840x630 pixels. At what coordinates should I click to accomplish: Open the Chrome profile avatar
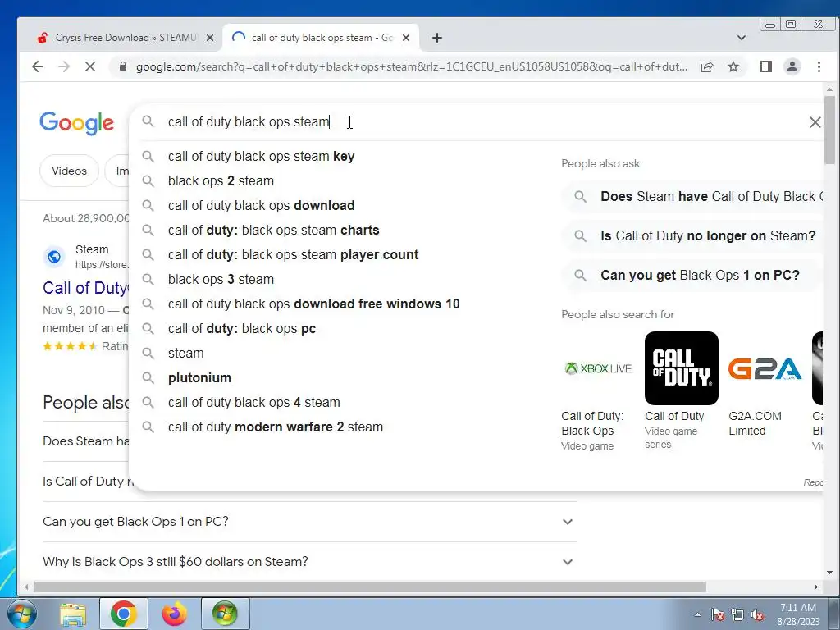coord(792,66)
